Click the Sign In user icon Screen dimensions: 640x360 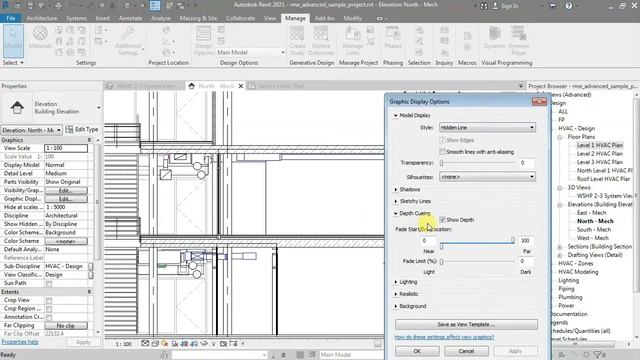click(x=495, y=6)
